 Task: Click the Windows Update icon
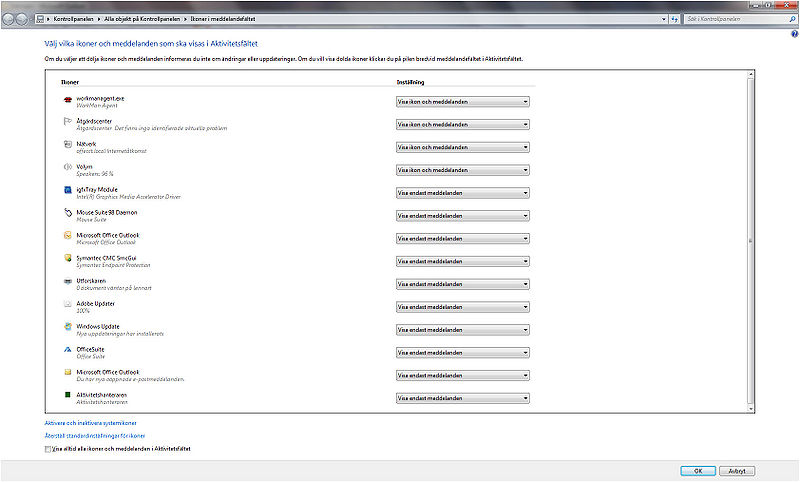[67, 328]
